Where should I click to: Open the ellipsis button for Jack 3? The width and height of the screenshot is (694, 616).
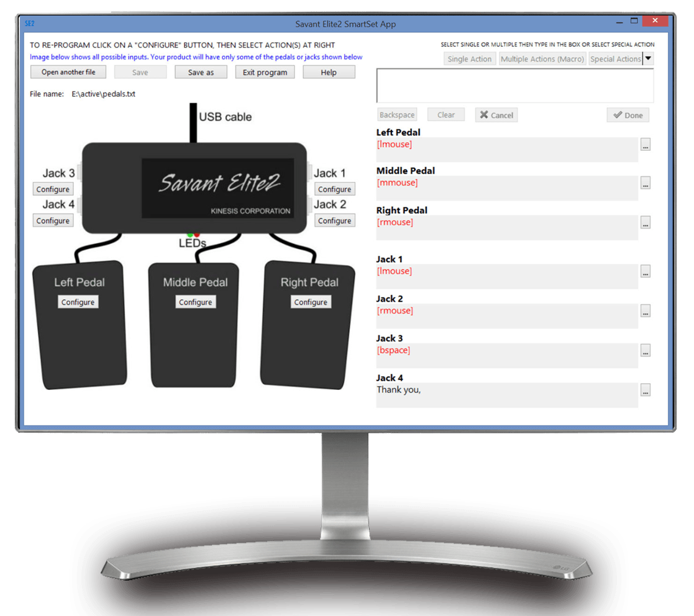(646, 351)
